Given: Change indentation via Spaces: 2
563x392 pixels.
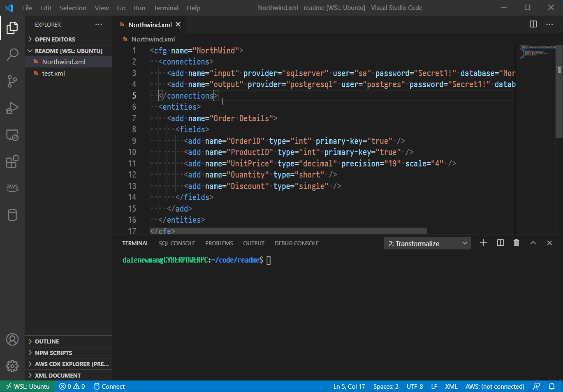Looking at the screenshot, I should coord(386,386).
